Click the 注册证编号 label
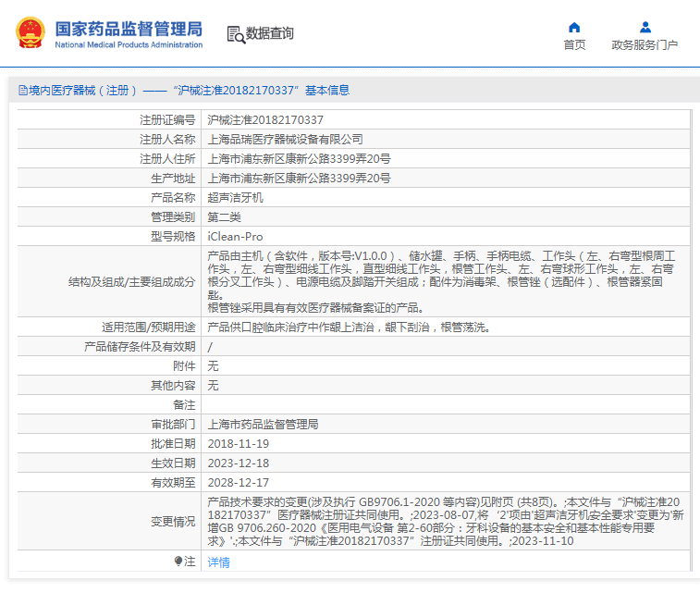Image resolution: width=700 pixels, height=593 pixels. point(167,119)
